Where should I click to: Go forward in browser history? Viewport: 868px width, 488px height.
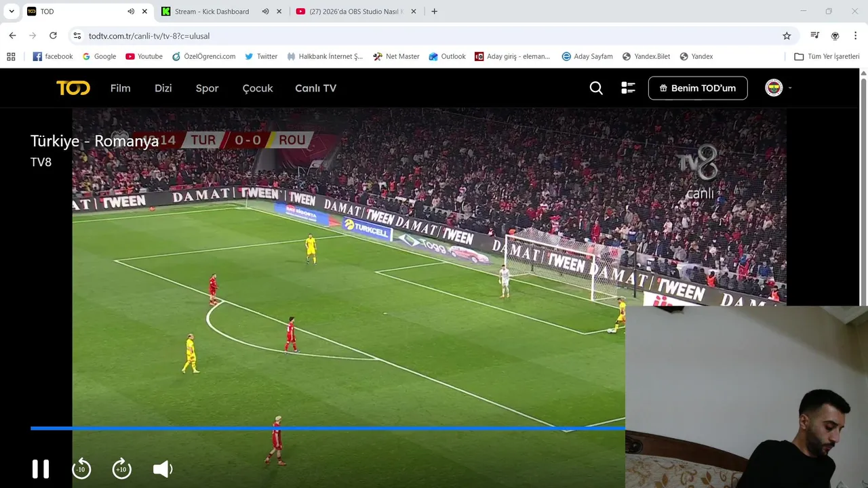pos(33,36)
